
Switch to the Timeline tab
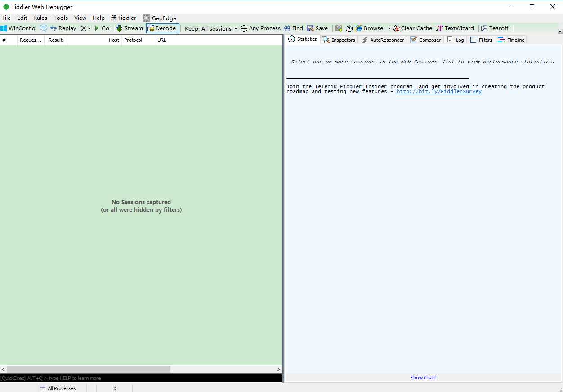pos(511,40)
